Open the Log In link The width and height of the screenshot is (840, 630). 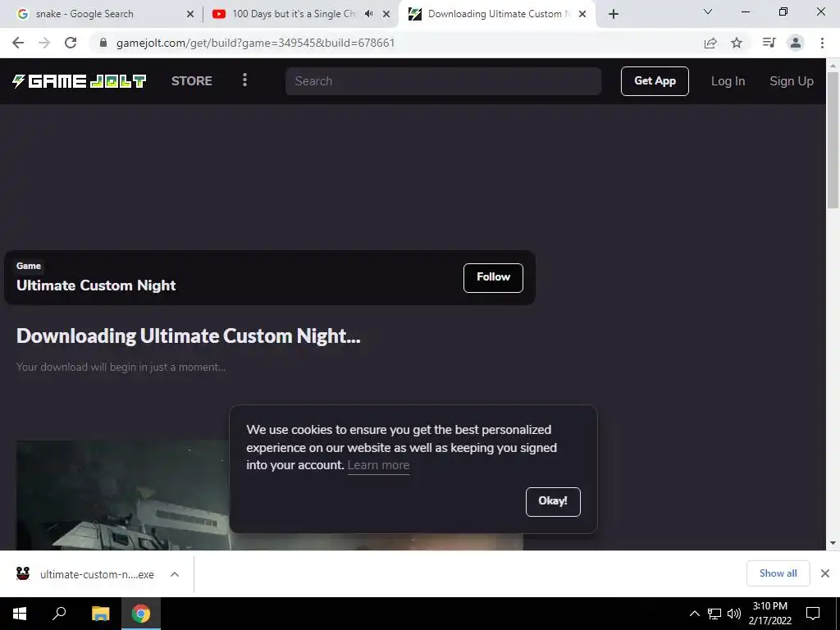click(x=728, y=81)
